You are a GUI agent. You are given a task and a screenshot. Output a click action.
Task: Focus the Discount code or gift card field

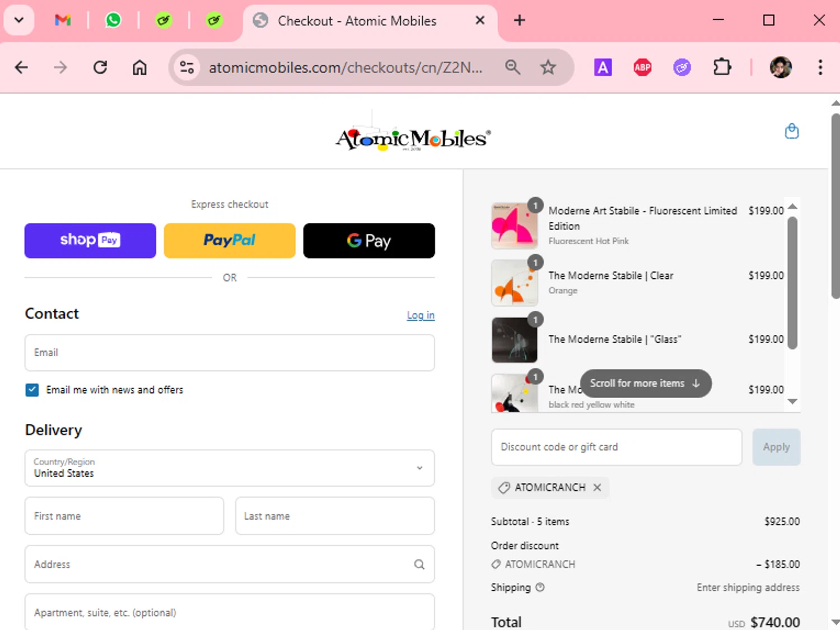point(617,447)
